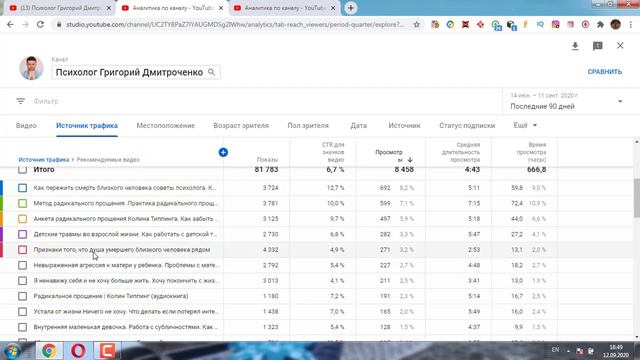Screen dimensions: 640x360
Task: Open Chrome three-dot menu
Action: (631, 24)
